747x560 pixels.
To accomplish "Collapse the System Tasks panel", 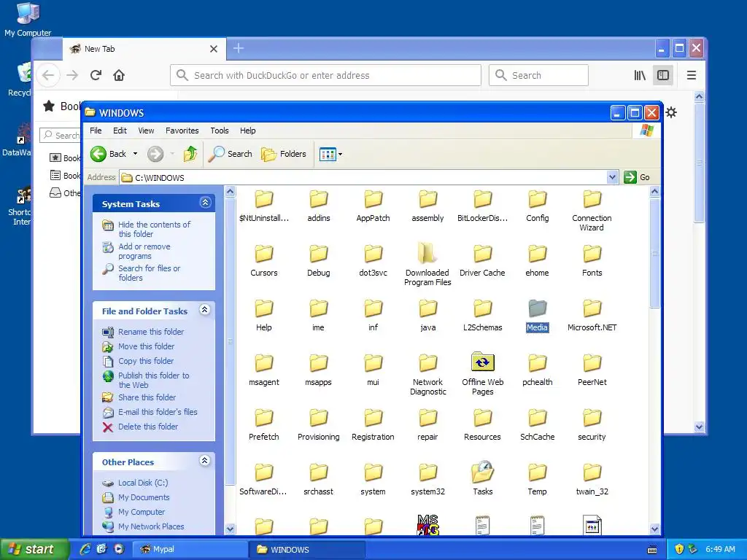I will coord(205,203).
